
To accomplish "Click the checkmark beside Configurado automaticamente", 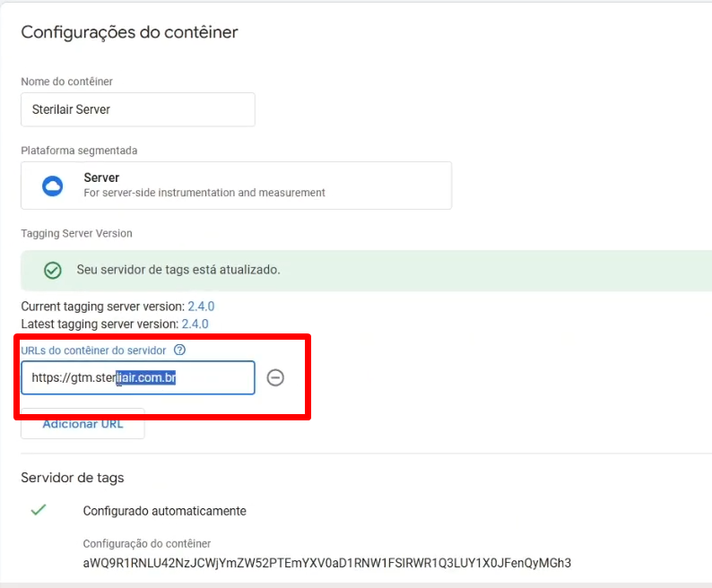I will pos(39,510).
